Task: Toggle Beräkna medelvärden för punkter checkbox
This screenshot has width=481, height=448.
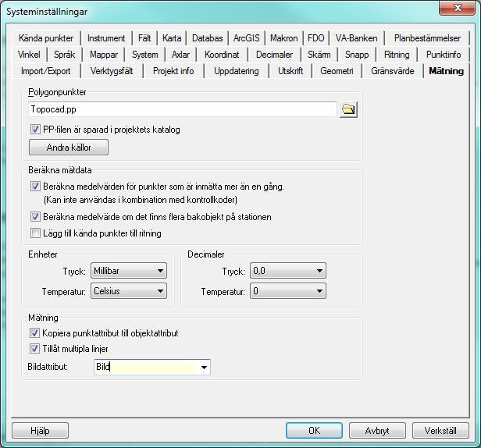Action: (35, 186)
